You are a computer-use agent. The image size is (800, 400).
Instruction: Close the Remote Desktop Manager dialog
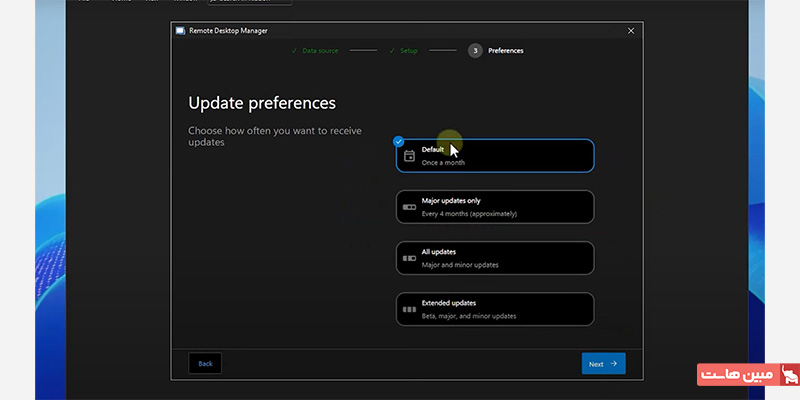(630, 31)
